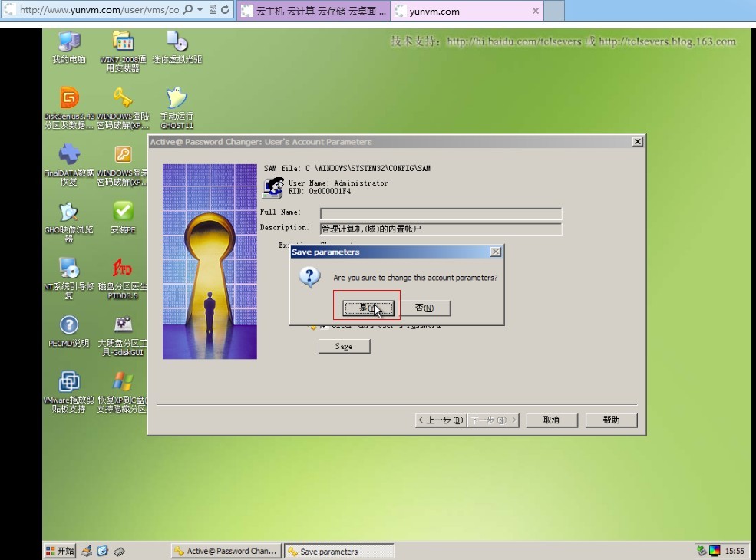Go back with 上一步(B) button

[441, 420]
